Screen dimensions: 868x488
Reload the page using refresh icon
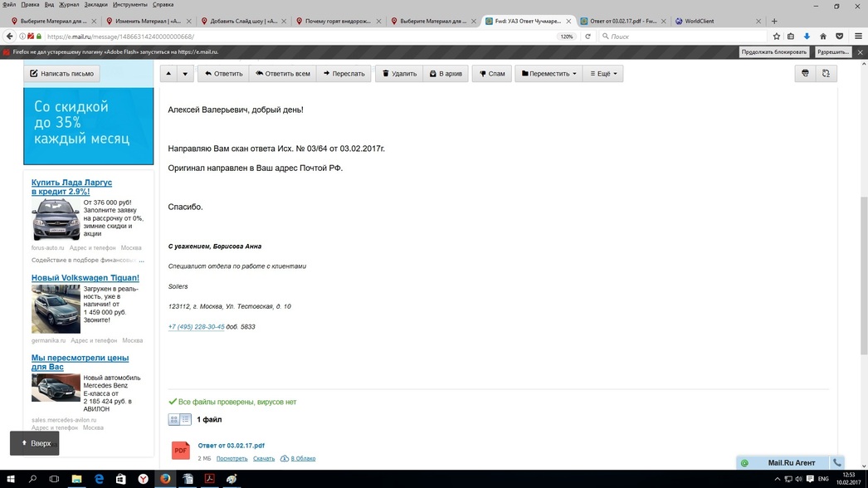tap(588, 37)
